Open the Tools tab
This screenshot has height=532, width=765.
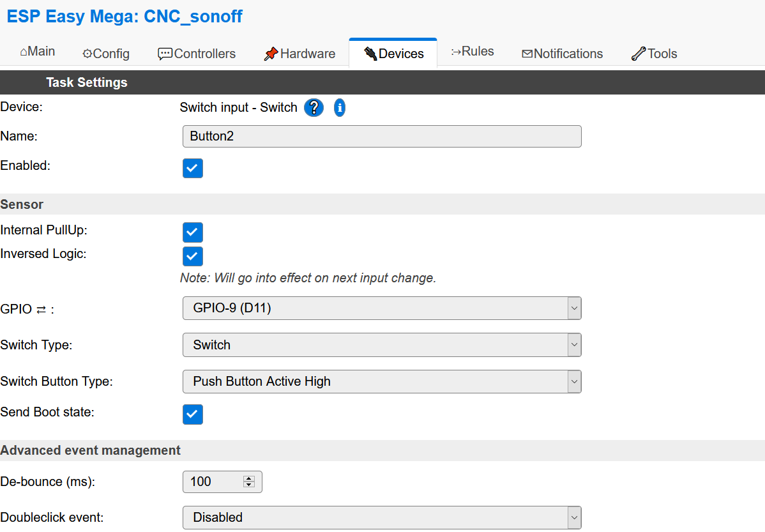tap(654, 54)
